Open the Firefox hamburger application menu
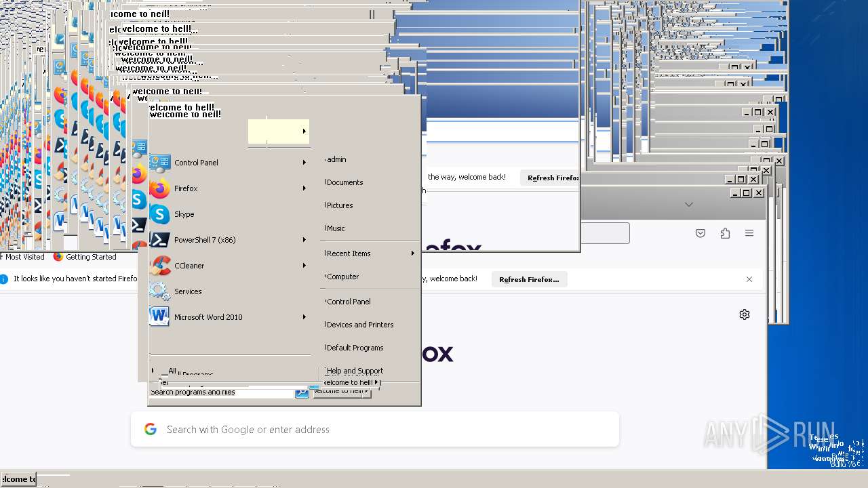 click(x=749, y=233)
